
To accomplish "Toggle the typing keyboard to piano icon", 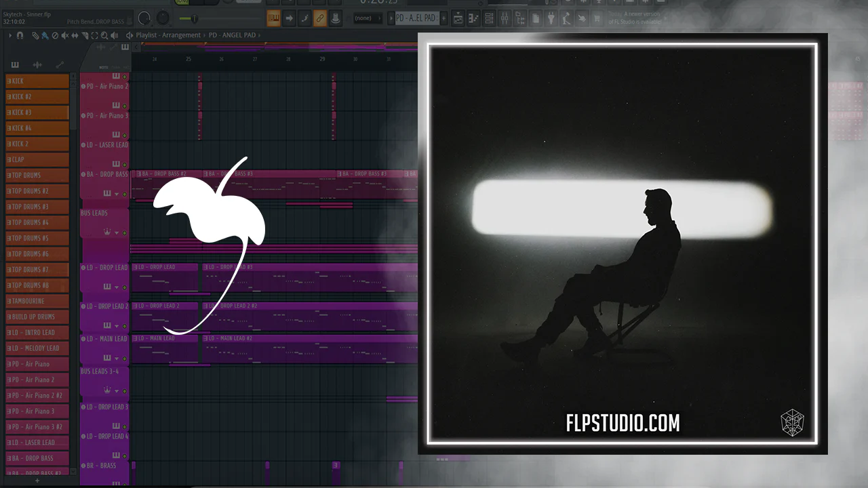I will click(x=273, y=18).
